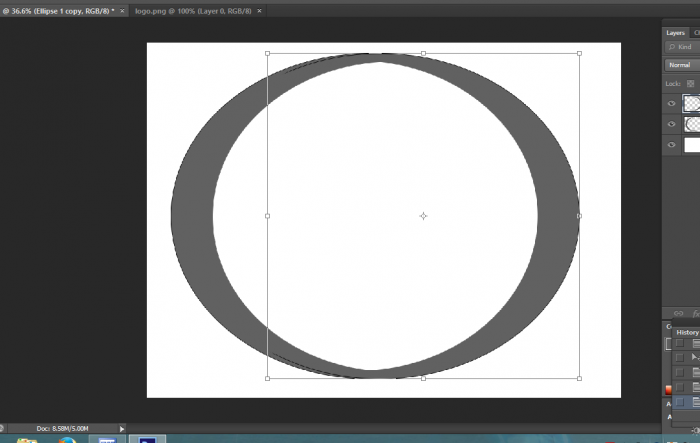
Task: Close the Ellipse 1 copy document tab
Action: [x=122, y=11]
